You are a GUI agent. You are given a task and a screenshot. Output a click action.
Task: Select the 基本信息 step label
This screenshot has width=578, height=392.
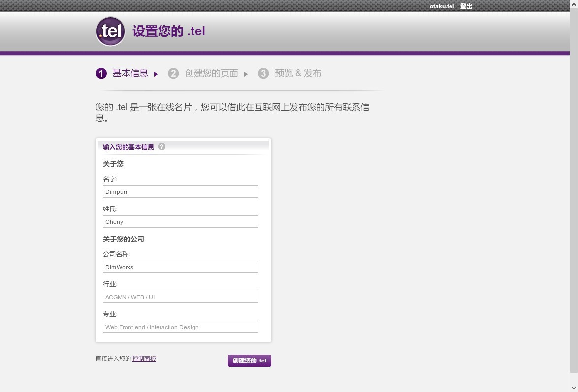(130, 73)
